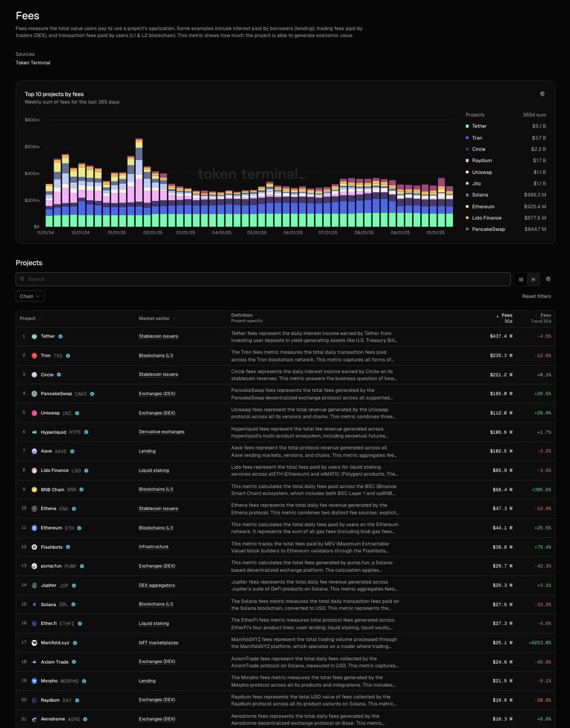
Task: Click the Raydium project logo in table
Action: tap(35, 700)
